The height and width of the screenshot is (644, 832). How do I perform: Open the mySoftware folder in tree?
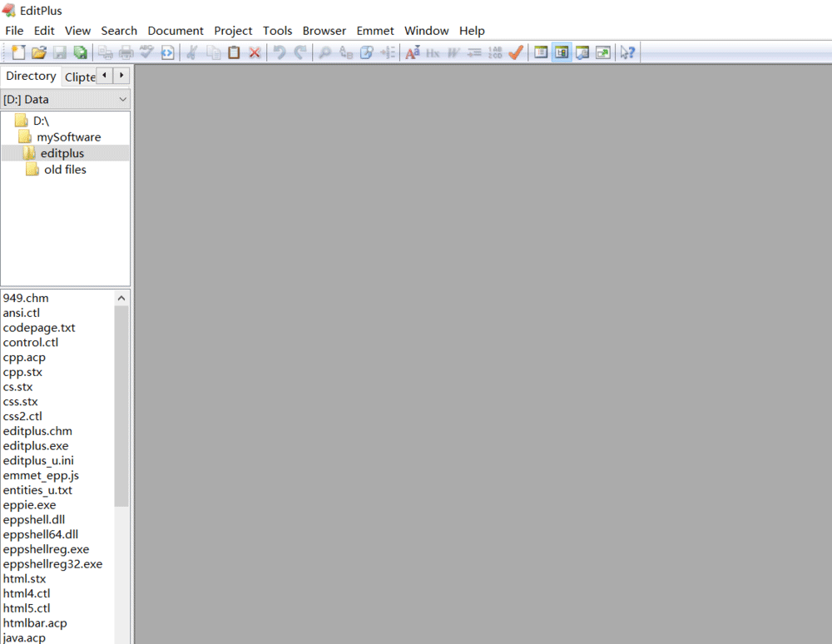pyautogui.click(x=68, y=137)
